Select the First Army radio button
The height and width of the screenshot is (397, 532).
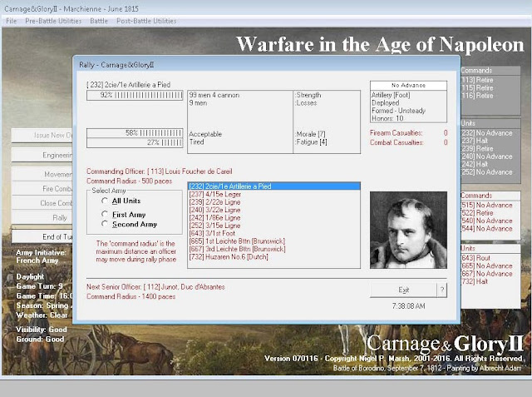(x=105, y=214)
